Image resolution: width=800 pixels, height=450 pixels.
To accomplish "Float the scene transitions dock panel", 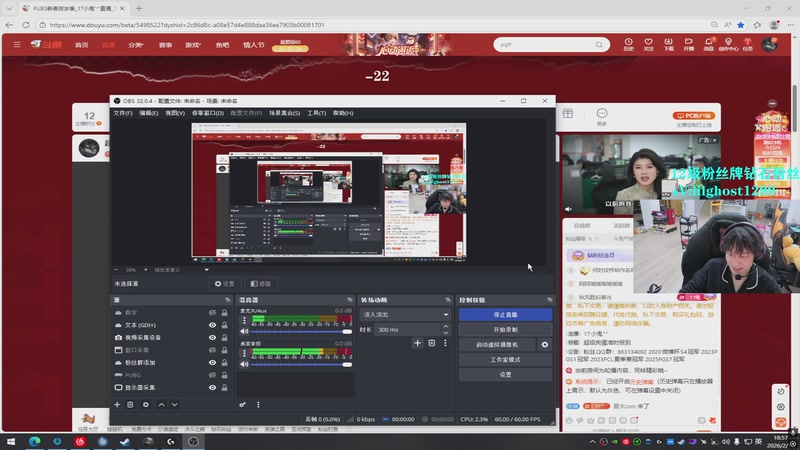I will click(448, 300).
